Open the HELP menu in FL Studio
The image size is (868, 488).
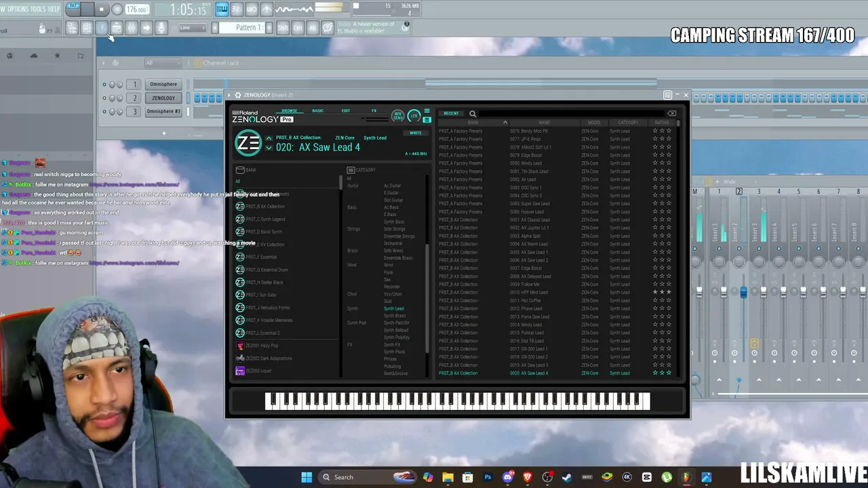(x=54, y=9)
